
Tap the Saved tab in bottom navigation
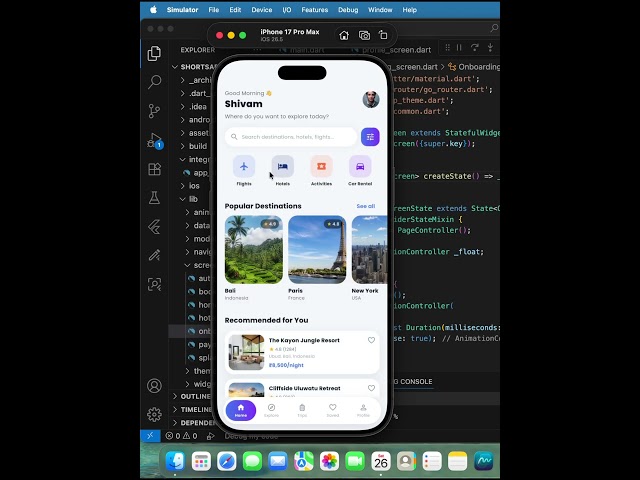333,410
